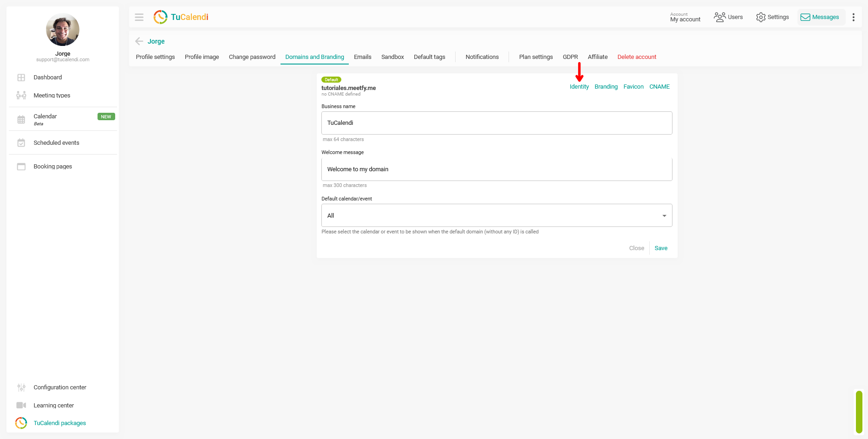Open Learning center video icon

[x=21, y=405]
